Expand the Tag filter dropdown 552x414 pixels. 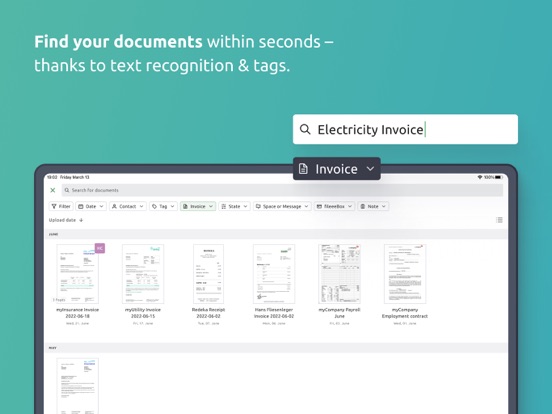tap(163, 206)
